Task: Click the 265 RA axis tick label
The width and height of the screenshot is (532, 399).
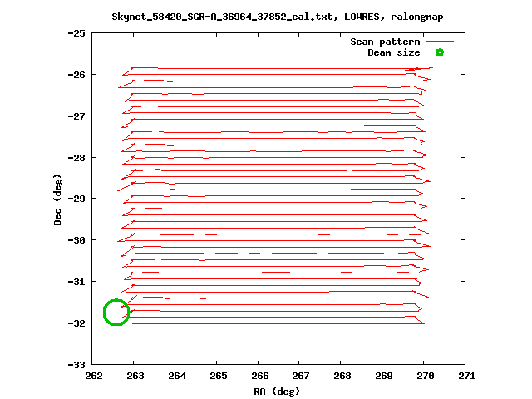Action: 219,376
